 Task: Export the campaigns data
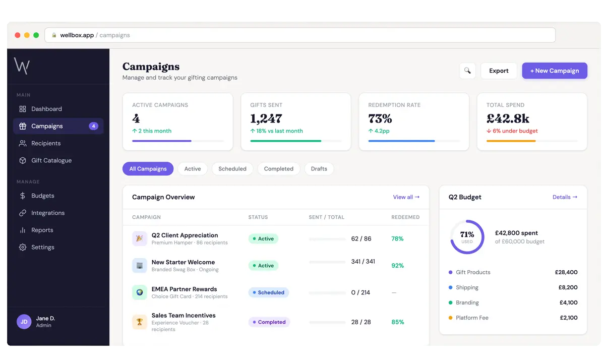point(499,71)
